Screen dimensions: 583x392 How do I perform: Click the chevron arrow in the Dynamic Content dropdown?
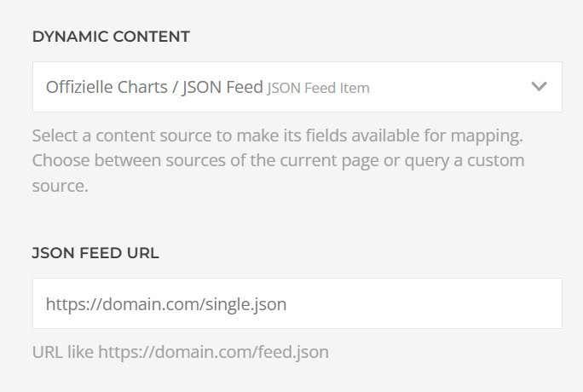(538, 86)
